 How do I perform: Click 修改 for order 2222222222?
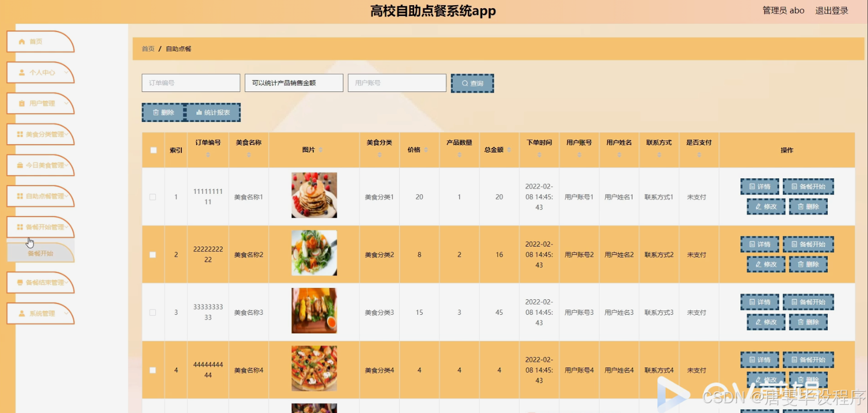766,264
